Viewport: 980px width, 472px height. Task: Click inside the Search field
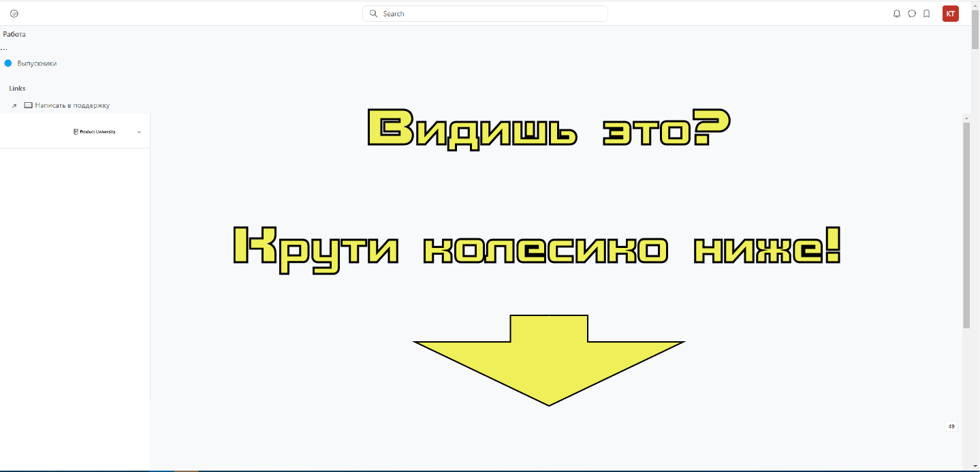485,13
